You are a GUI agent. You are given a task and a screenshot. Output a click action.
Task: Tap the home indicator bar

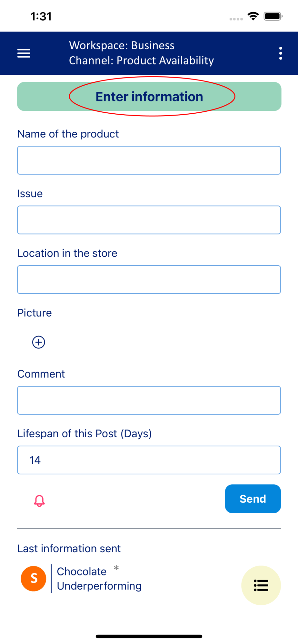(149, 636)
